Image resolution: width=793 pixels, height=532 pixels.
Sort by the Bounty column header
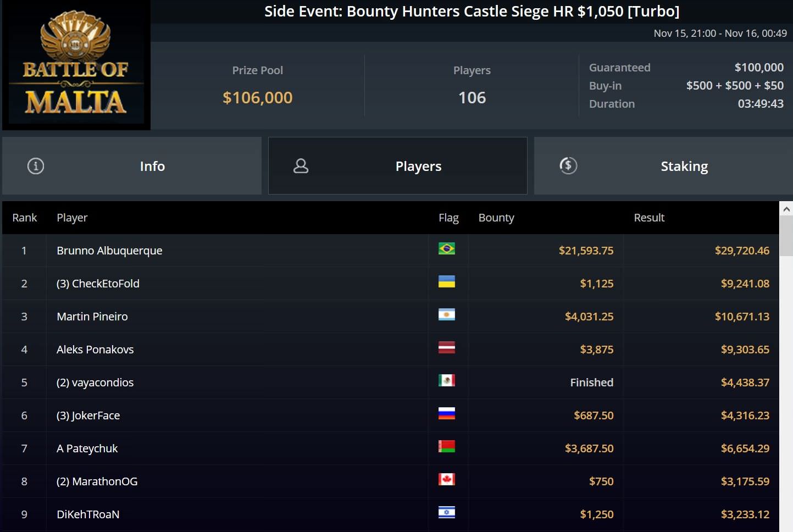tap(496, 218)
